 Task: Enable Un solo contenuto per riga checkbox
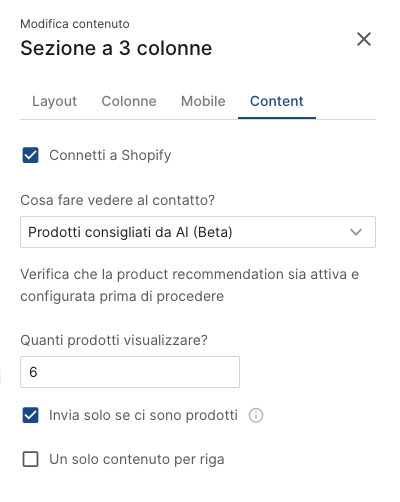point(30,459)
